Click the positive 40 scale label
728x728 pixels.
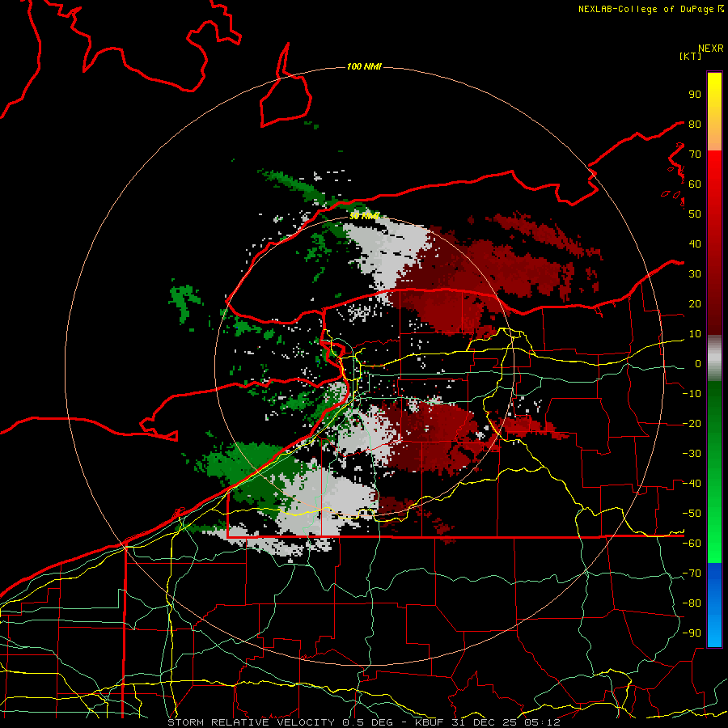695,244
